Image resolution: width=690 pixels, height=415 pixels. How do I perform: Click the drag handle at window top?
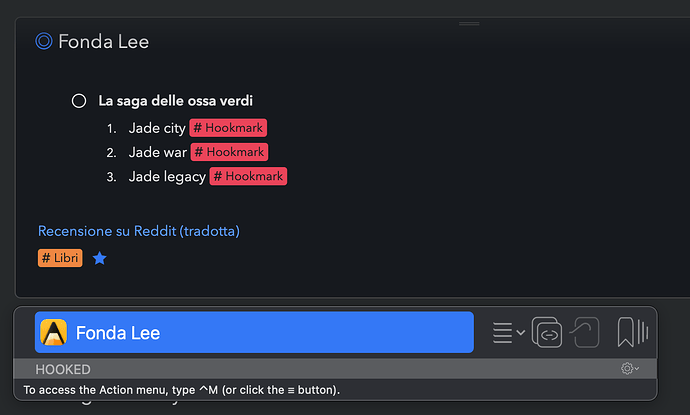(469, 23)
